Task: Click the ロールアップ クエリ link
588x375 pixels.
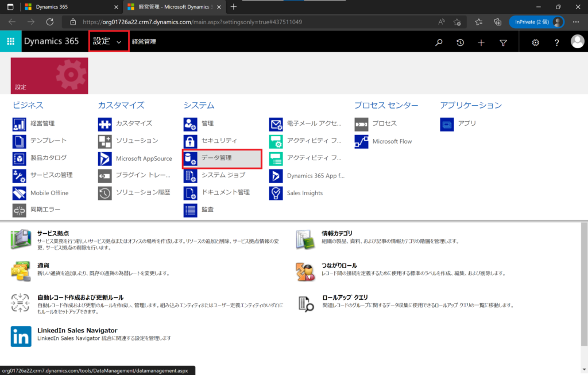Action: pyautogui.click(x=345, y=297)
